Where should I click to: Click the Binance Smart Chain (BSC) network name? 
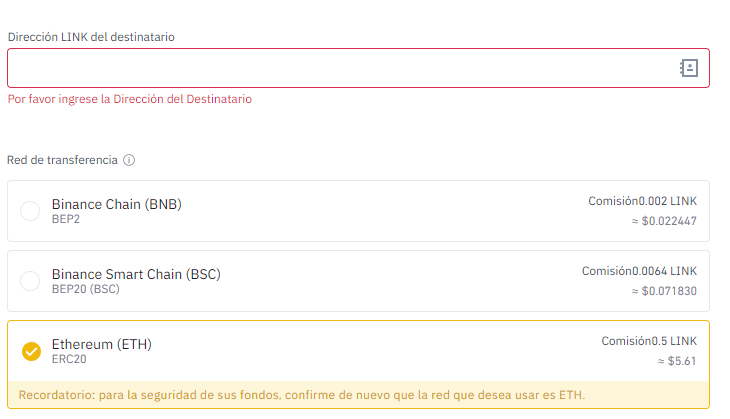pos(136,274)
